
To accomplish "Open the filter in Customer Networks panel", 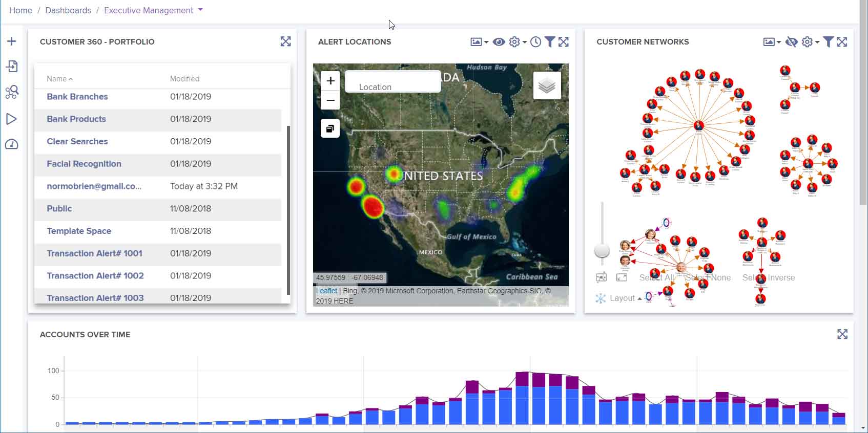I will (828, 42).
